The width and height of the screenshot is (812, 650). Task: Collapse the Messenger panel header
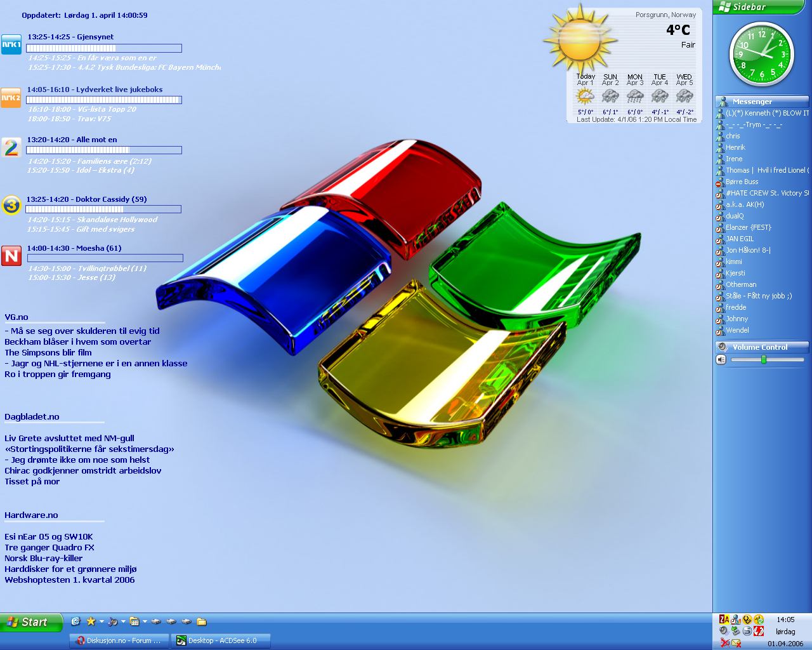pyautogui.click(x=762, y=102)
